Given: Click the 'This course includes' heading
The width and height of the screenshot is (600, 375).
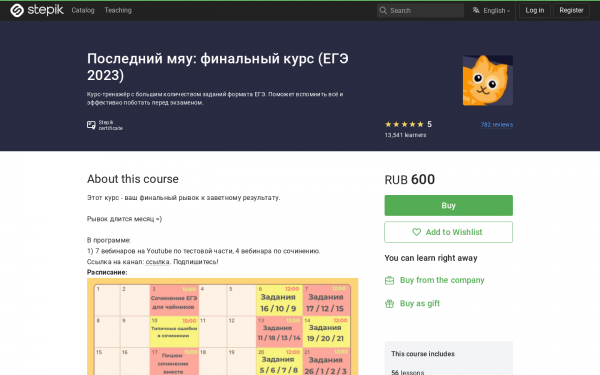Looking at the screenshot, I should pos(423,354).
